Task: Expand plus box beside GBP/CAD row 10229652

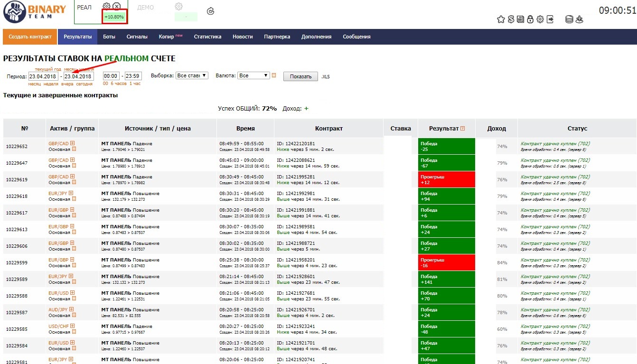Action: click(72, 143)
